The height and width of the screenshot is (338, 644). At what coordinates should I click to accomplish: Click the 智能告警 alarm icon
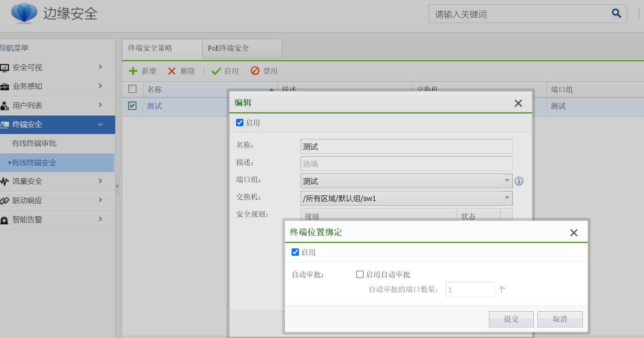[5, 220]
